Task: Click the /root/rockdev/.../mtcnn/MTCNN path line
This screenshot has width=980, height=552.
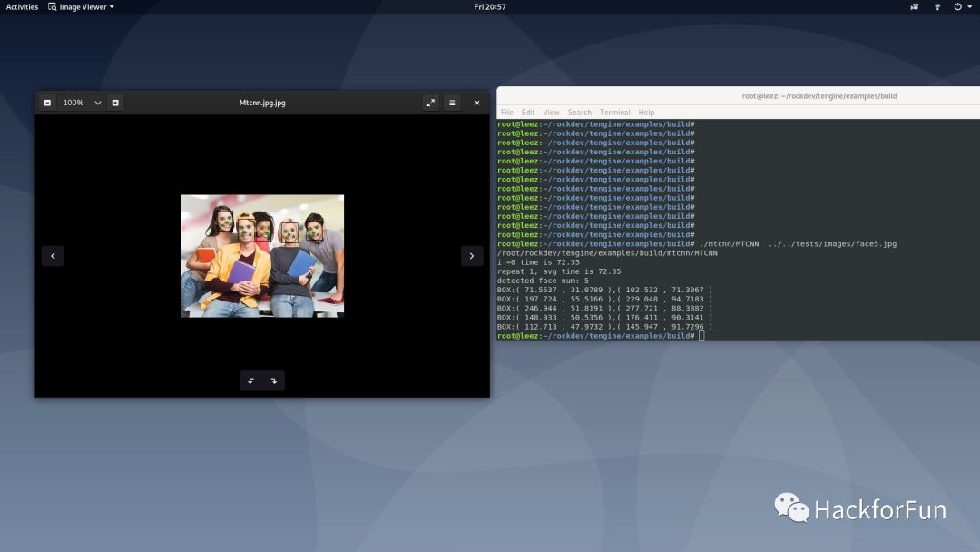Action: [607, 253]
